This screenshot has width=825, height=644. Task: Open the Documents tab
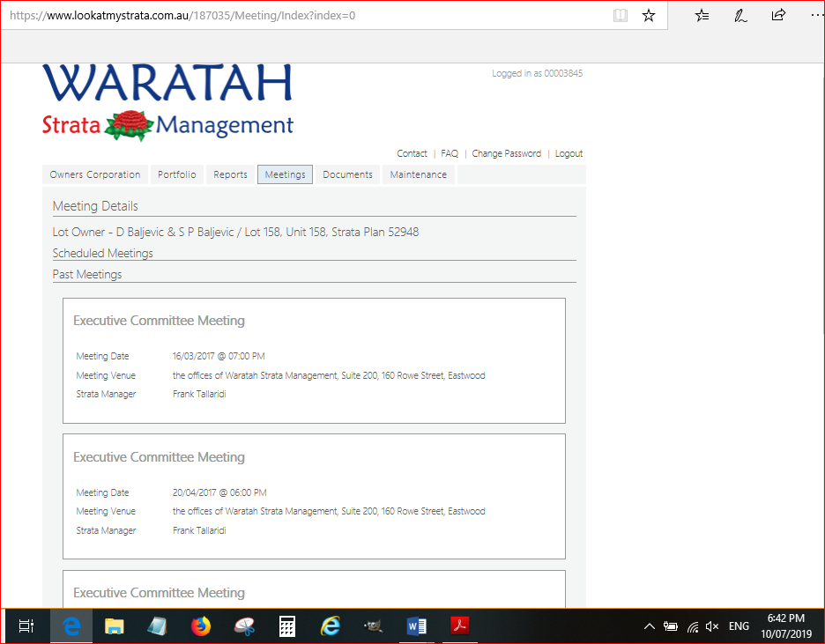[348, 174]
